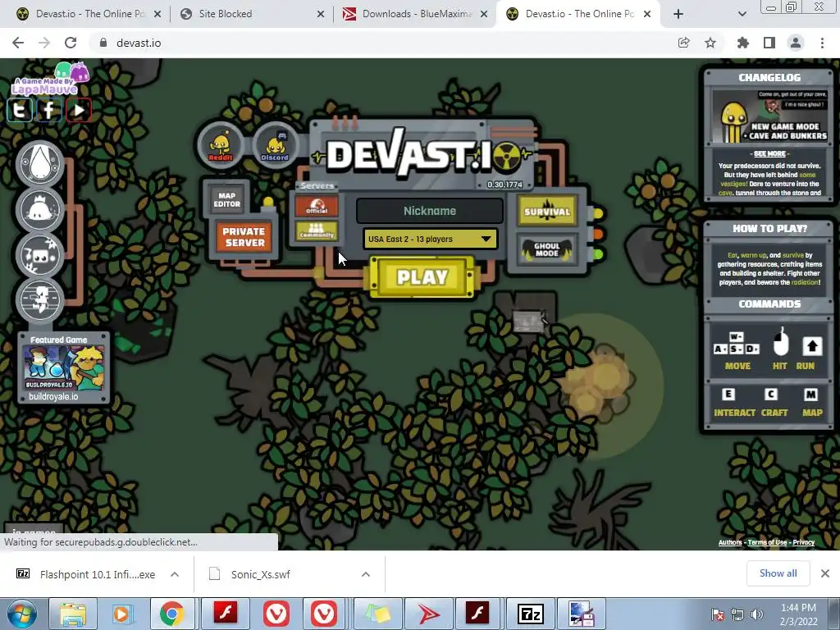Viewport: 840px width, 630px height.
Task: Close the Site Blocked tab
Action: coord(321,15)
